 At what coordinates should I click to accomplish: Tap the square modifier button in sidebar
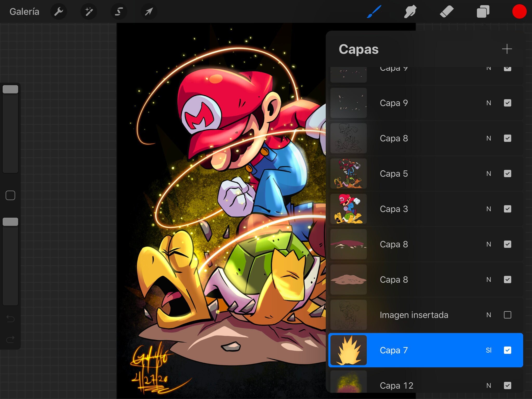(x=10, y=195)
